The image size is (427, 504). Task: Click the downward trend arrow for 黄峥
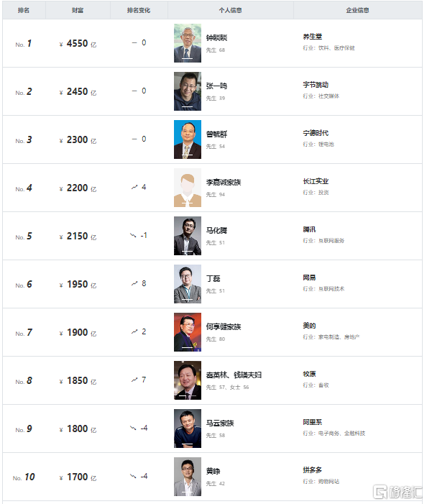(x=133, y=476)
